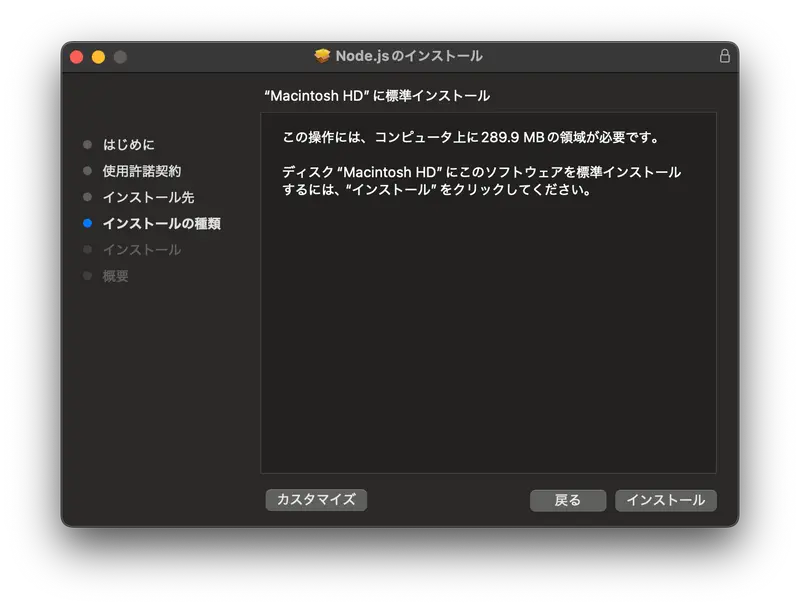This screenshot has height=608, width=800.
Task: Select the インストールの種類 step in sidebar
Action: click(x=162, y=223)
